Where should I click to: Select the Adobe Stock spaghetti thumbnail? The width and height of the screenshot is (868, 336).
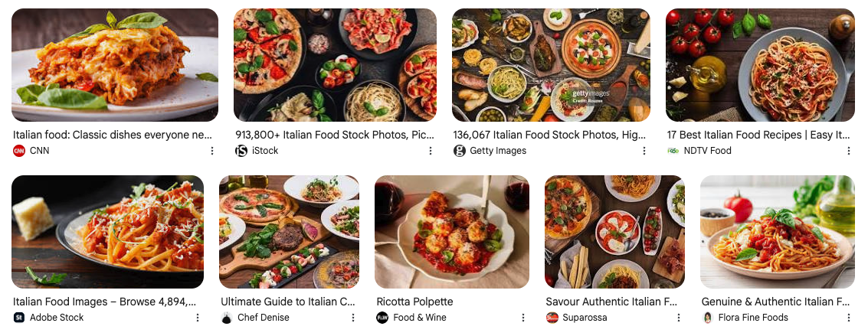(108, 231)
